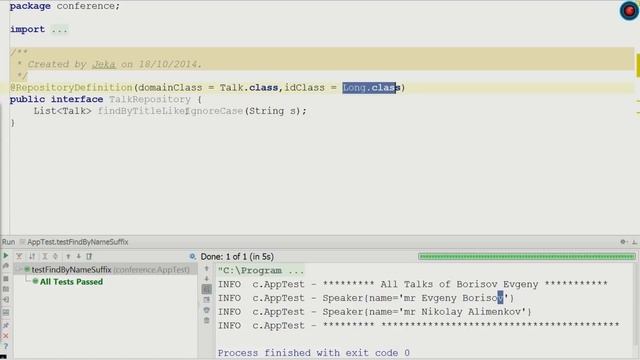
Task: Click the findByTitleLikeIgnoreCase method name
Action: coord(170,111)
